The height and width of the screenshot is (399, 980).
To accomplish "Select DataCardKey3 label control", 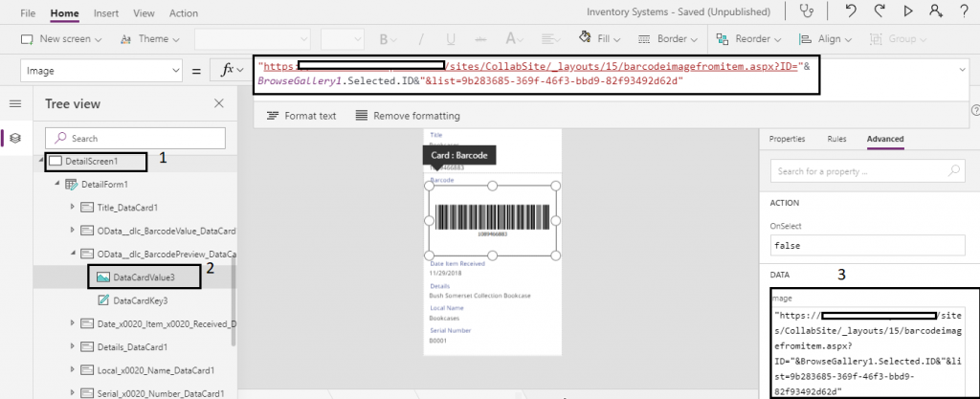I will pyautogui.click(x=140, y=300).
